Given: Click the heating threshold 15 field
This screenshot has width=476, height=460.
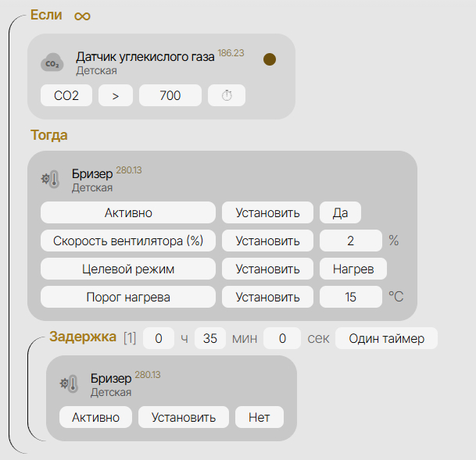Looking at the screenshot, I should tap(350, 297).
